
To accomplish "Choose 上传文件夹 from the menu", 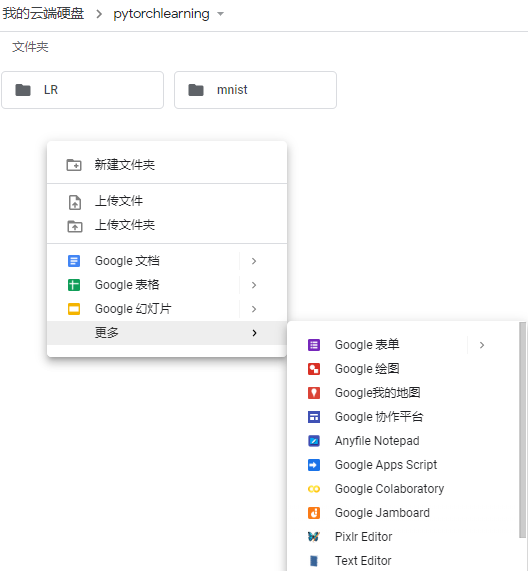I will [x=167, y=225].
